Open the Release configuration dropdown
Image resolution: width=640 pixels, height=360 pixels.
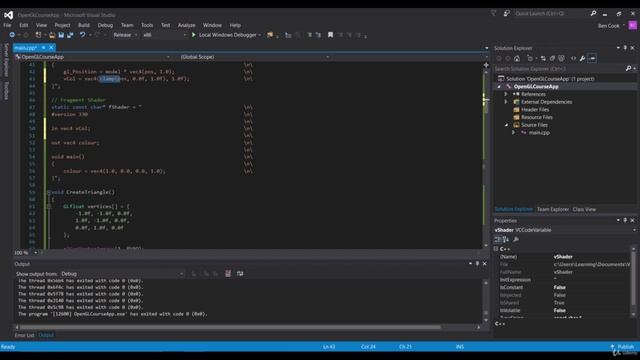click(x=125, y=35)
